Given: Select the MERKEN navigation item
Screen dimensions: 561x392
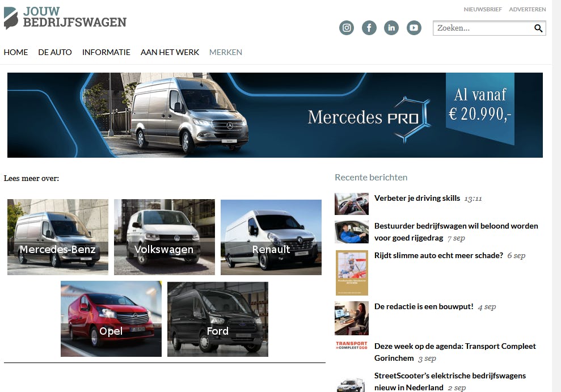Looking at the screenshot, I should coord(225,52).
